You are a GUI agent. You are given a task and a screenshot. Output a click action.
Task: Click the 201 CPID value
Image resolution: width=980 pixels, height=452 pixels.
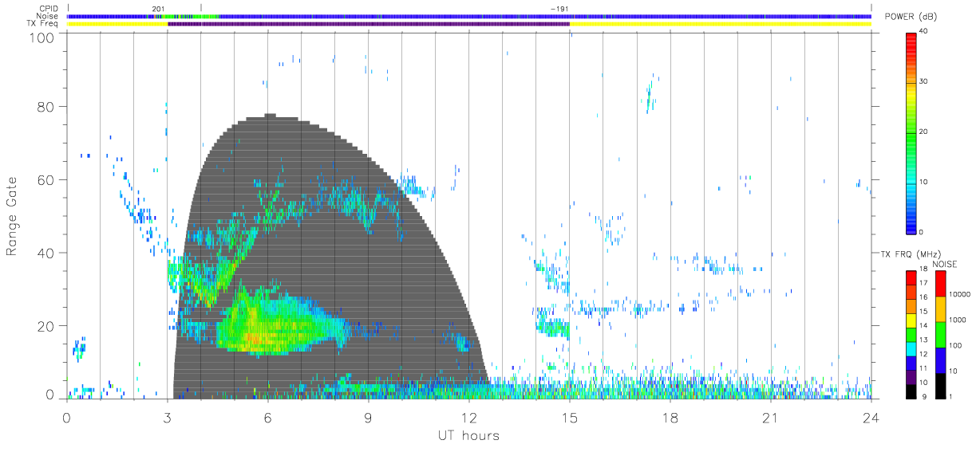(157, 9)
